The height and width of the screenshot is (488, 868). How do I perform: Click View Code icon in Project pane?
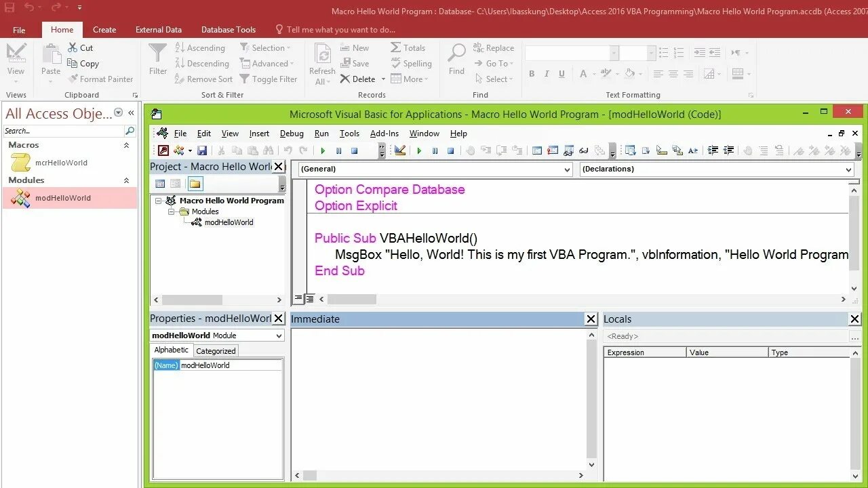point(160,184)
